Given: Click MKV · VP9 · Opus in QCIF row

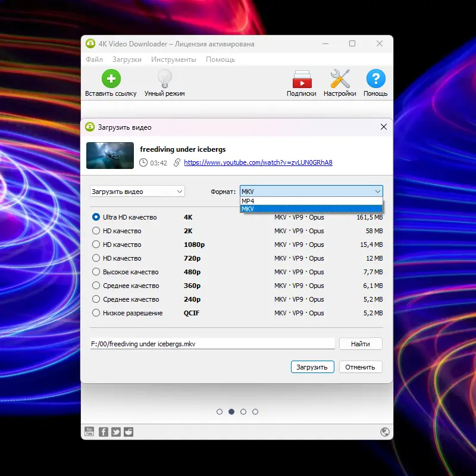Looking at the screenshot, I should [x=299, y=313].
